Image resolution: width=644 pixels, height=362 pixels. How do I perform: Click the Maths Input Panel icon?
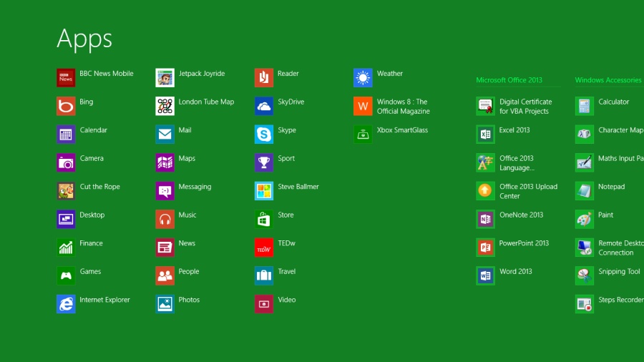click(x=584, y=162)
